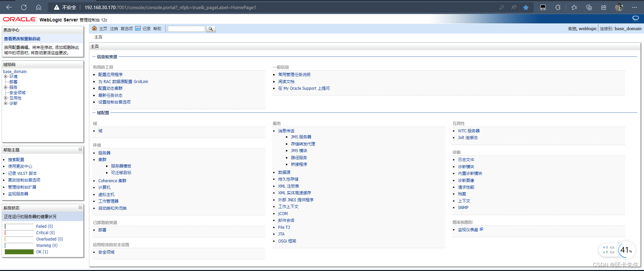The width and height of the screenshot is (644, 271).
Task: Click the Failed (0) health bar
Action: point(19,226)
